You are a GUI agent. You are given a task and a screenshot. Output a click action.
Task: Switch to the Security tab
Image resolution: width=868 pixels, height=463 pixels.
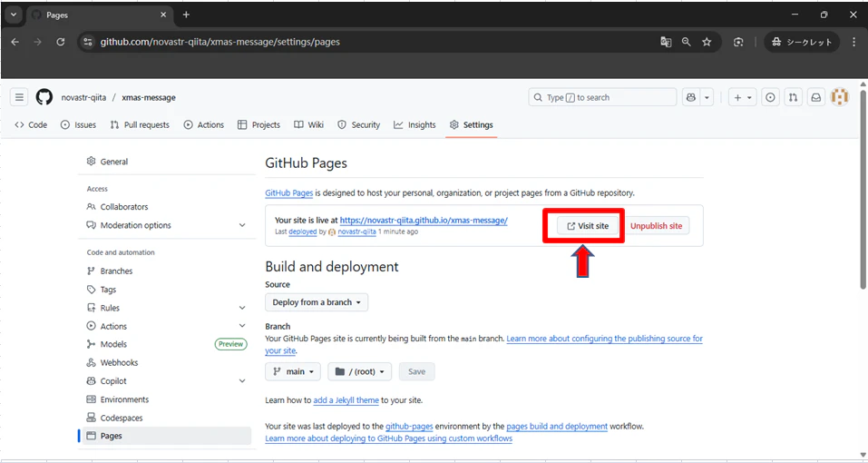click(358, 125)
